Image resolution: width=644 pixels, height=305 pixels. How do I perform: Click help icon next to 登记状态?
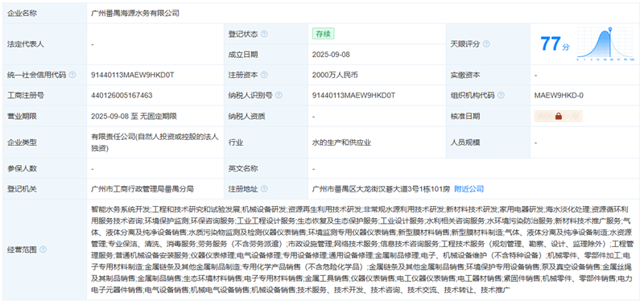point(264,34)
